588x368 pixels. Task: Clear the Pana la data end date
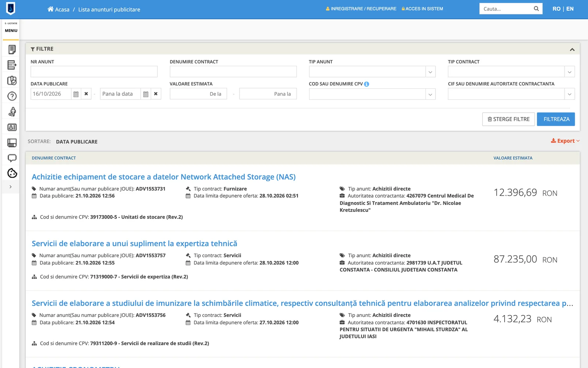point(156,94)
